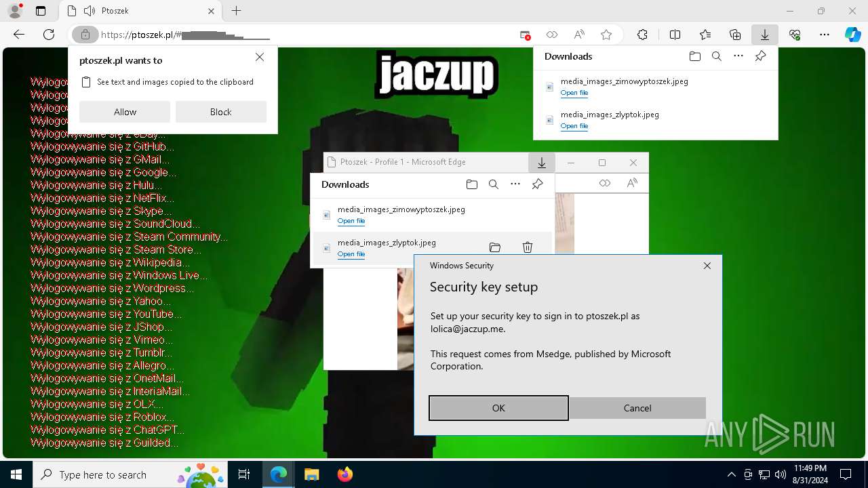
Task: Open Copilot sidebar
Action: pyautogui.click(x=852, y=35)
